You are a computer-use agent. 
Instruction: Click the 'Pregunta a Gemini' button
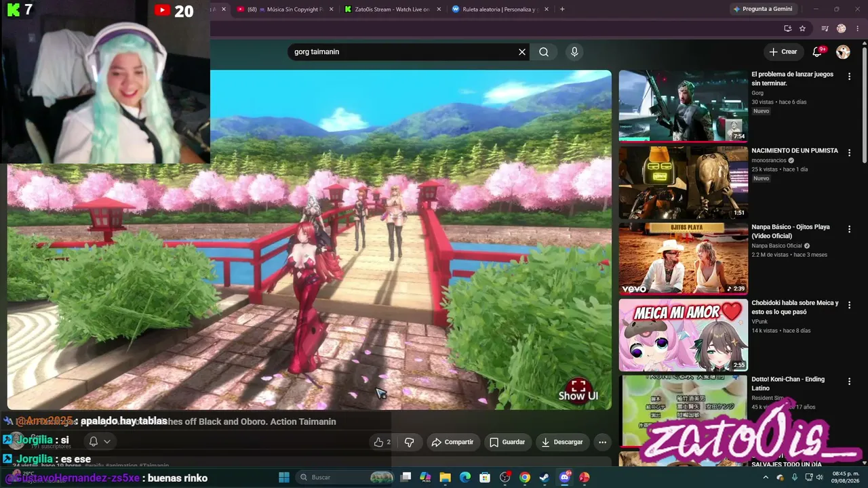tap(762, 9)
